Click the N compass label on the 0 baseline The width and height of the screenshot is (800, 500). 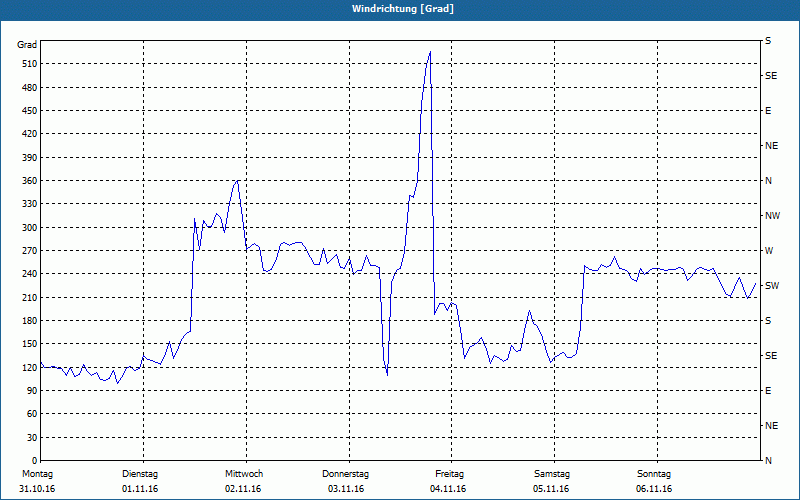pyautogui.click(x=769, y=461)
